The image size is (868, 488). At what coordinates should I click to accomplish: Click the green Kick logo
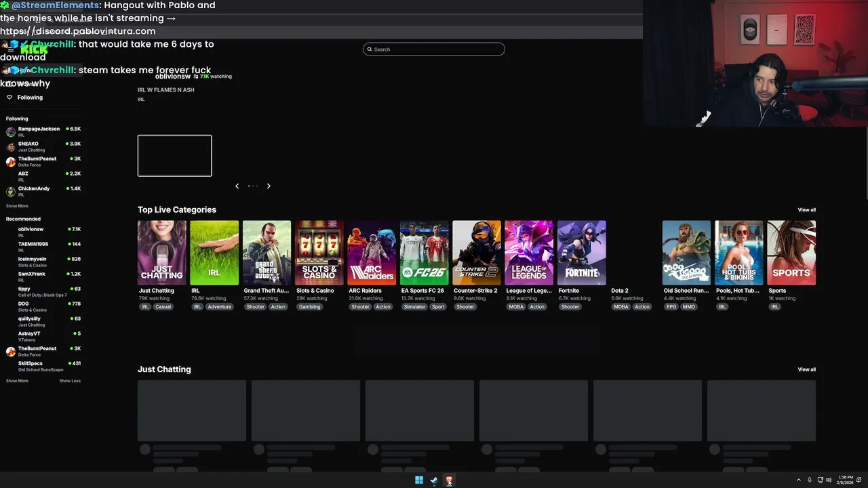[x=34, y=49]
